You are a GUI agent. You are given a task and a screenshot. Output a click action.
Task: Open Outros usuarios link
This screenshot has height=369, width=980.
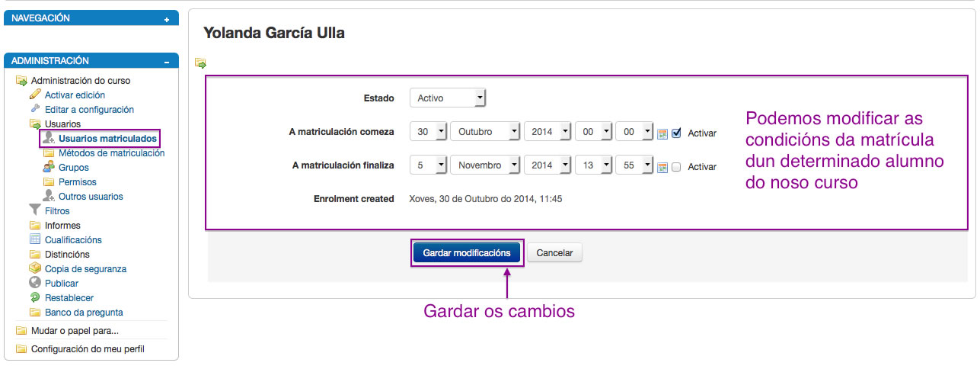tap(91, 197)
